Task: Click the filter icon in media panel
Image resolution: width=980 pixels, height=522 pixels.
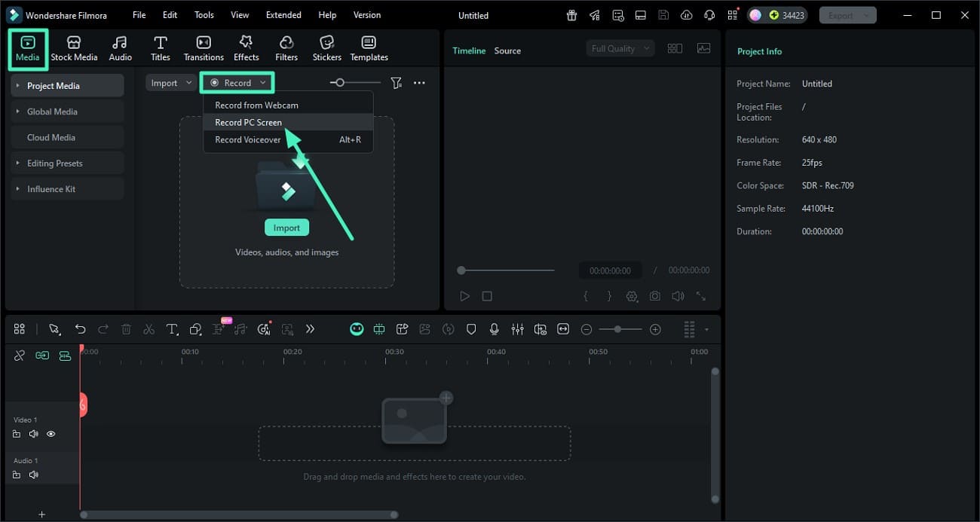Action: point(396,83)
